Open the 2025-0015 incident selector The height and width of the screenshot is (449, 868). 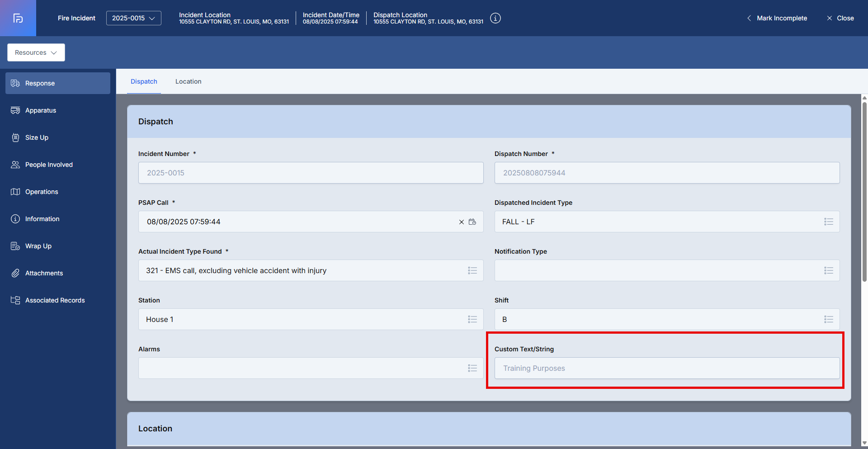pyautogui.click(x=134, y=18)
